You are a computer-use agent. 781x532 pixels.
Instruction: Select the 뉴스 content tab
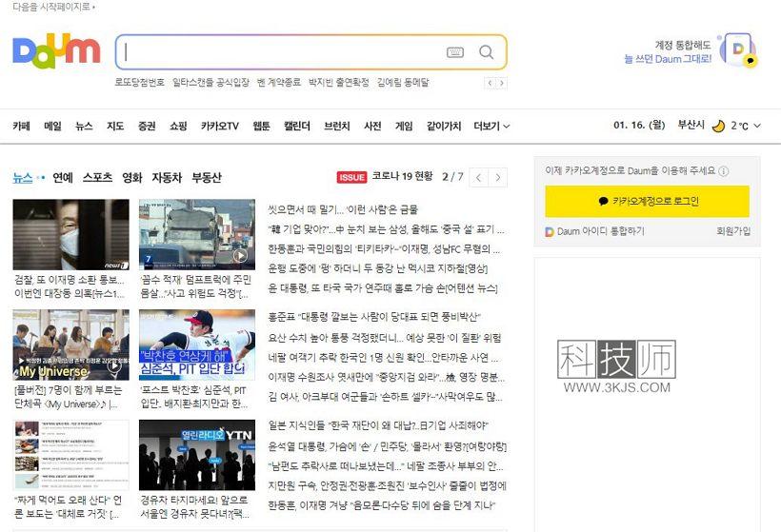coord(23,178)
